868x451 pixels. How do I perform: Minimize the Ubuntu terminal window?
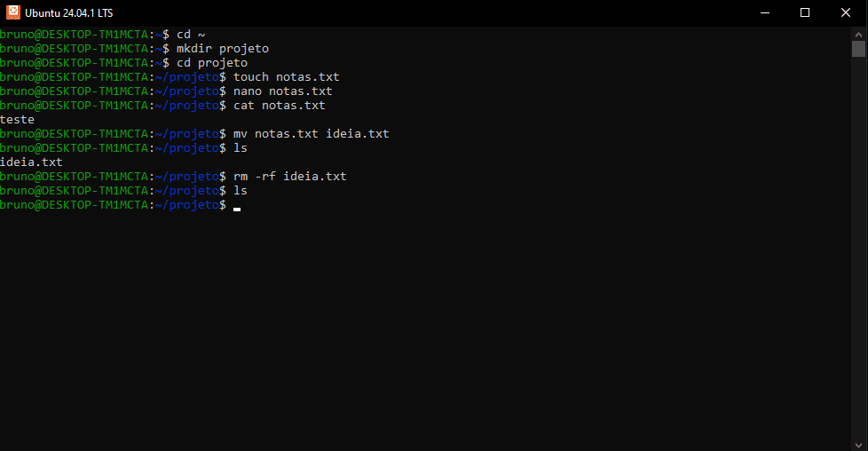point(764,12)
